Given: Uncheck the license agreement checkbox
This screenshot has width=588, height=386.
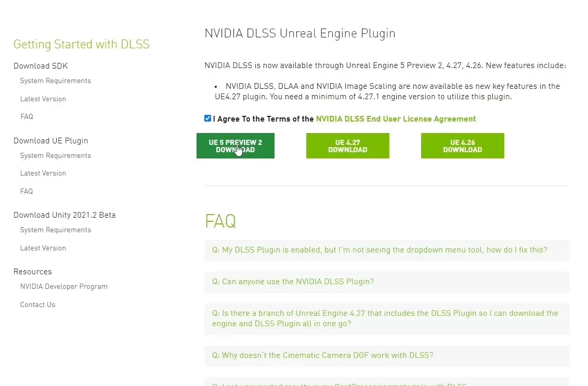Looking at the screenshot, I should coord(208,118).
